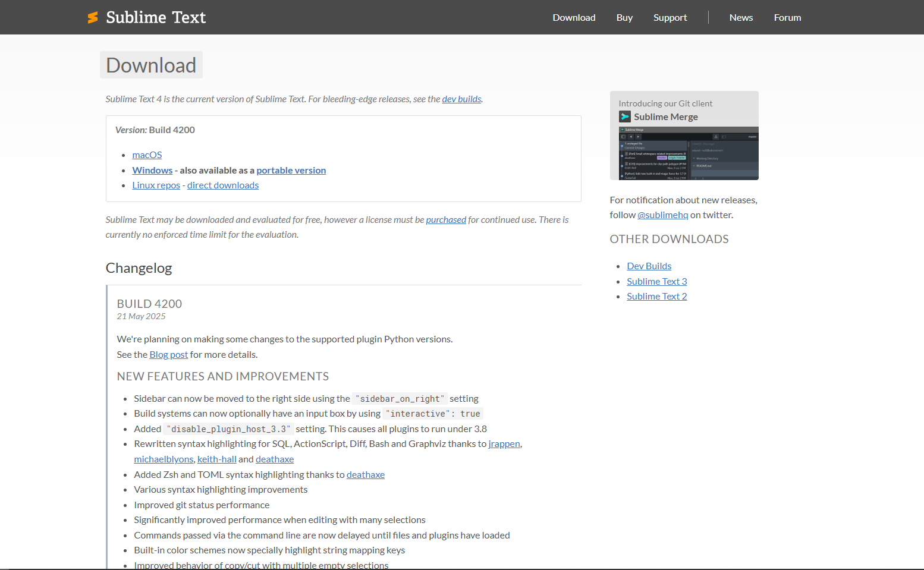The height and width of the screenshot is (570, 924).
Task: Click the Sublime Text logo icon
Action: [x=93, y=17]
